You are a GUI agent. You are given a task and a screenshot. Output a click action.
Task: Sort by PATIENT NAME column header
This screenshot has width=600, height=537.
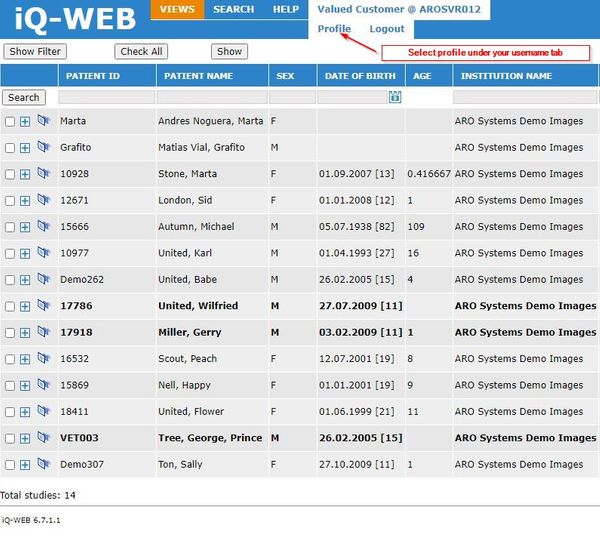click(x=198, y=76)
